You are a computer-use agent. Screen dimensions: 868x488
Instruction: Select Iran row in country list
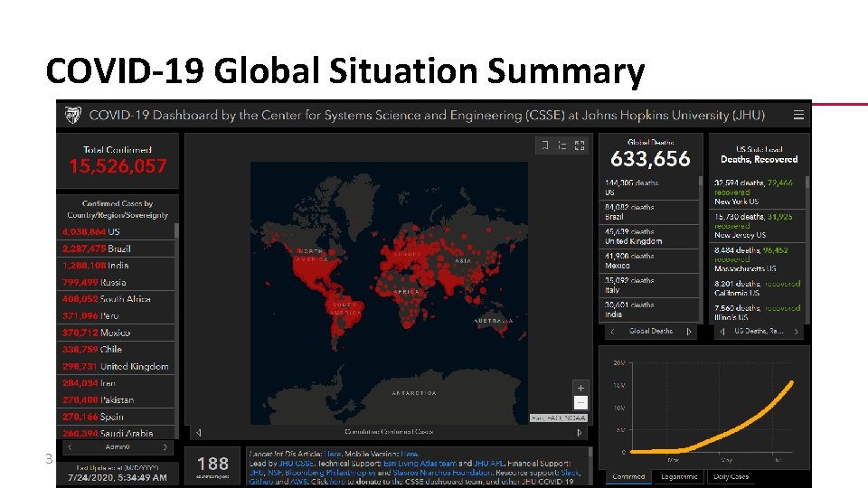[x=116, y=383]
